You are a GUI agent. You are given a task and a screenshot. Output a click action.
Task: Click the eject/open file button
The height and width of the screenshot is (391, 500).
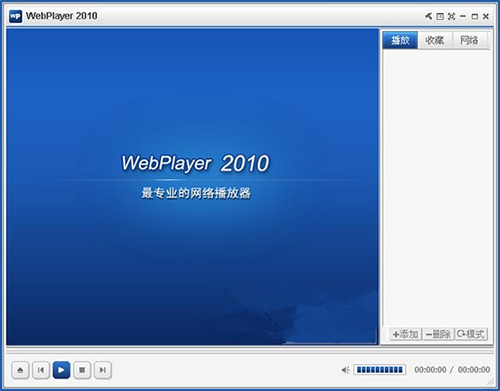(20, 370)
